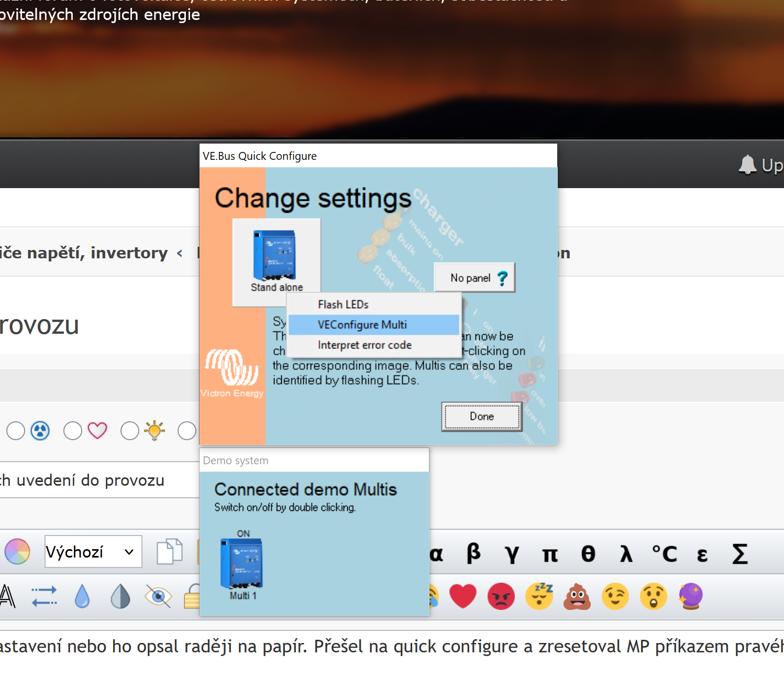Insert the red heart emoji
The width and height of the screenshot is (784, 699).
(x=463, y=596)
